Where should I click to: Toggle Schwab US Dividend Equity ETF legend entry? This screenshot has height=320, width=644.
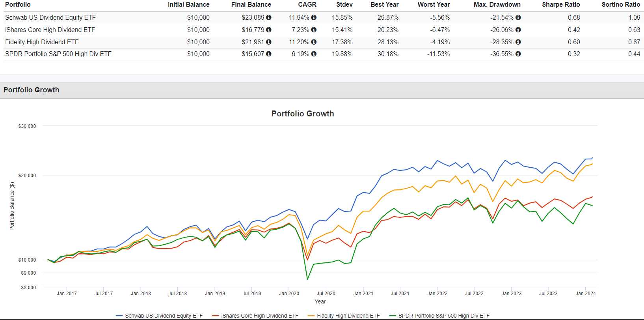[x=159, y=316]
